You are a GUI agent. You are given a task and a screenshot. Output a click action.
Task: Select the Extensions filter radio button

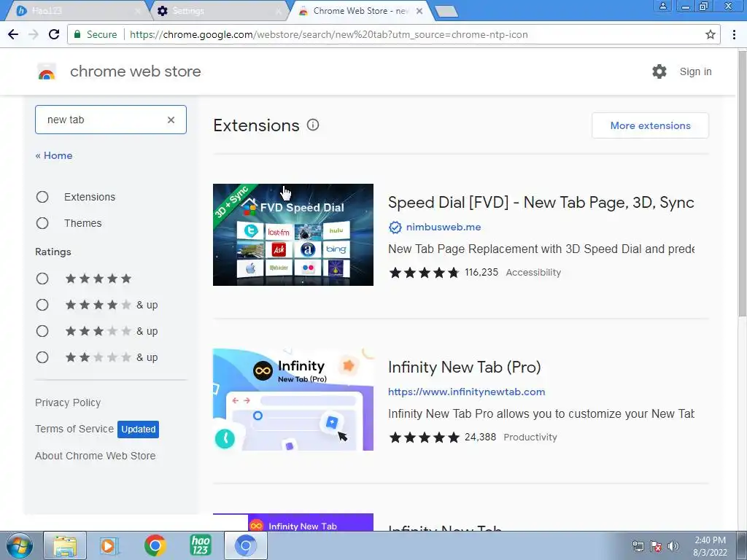(x=42, y=197)
